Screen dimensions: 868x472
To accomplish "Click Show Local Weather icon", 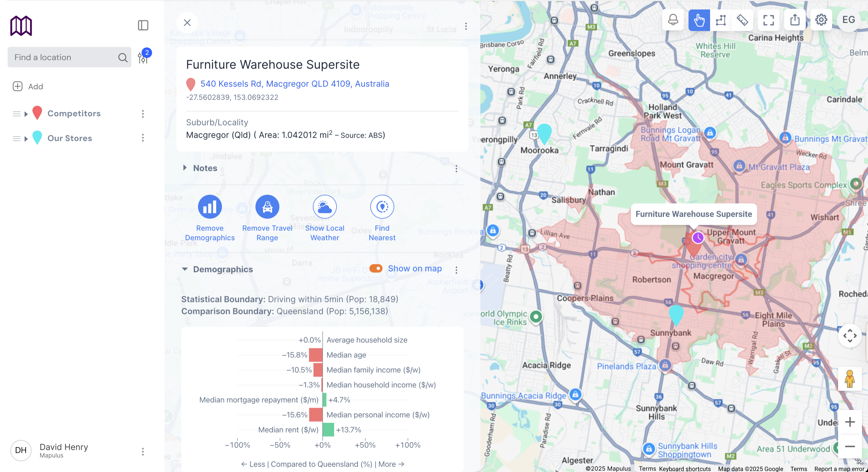I will point(325,207).
